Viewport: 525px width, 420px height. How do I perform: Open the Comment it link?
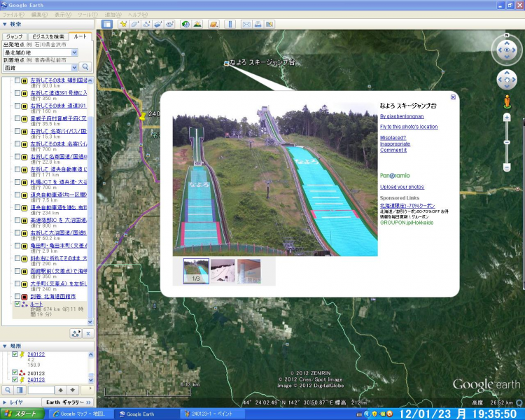point(393,150)
